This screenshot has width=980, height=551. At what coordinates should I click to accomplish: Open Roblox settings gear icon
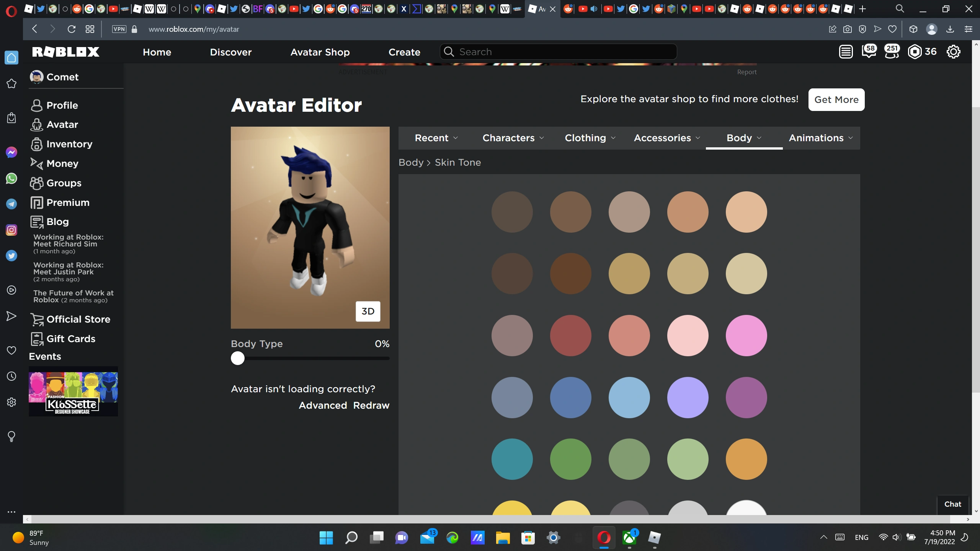953,52
